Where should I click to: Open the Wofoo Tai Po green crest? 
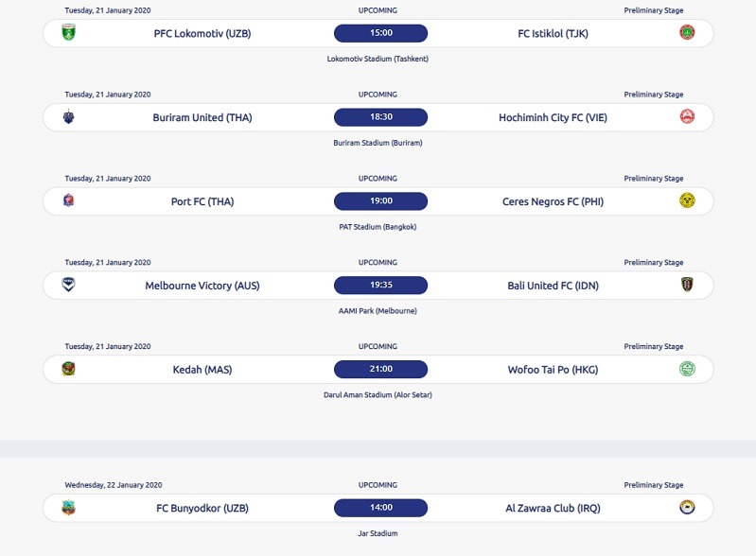point(687,369)
